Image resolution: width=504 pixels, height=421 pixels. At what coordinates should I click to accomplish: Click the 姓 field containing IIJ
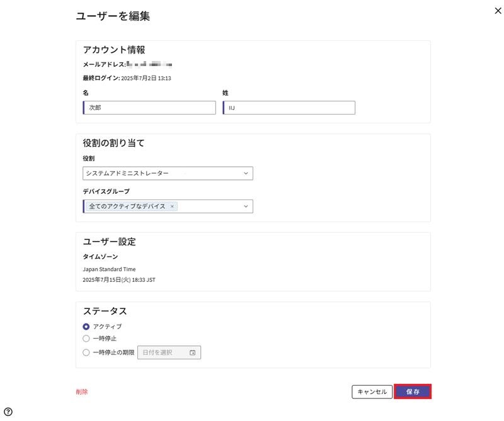(x=289, y=108)
